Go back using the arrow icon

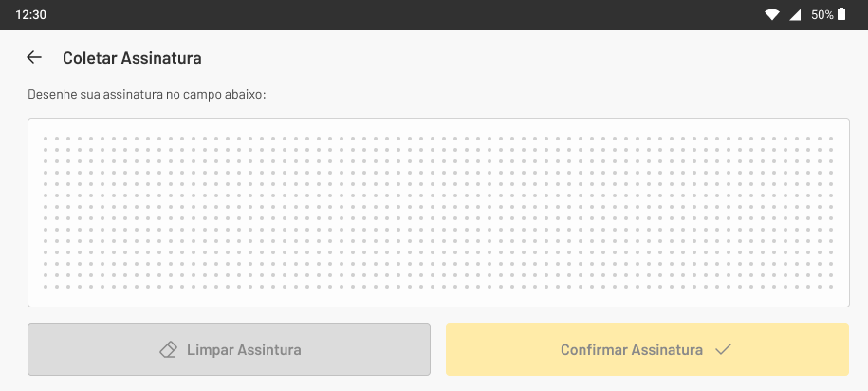(34, 57)
